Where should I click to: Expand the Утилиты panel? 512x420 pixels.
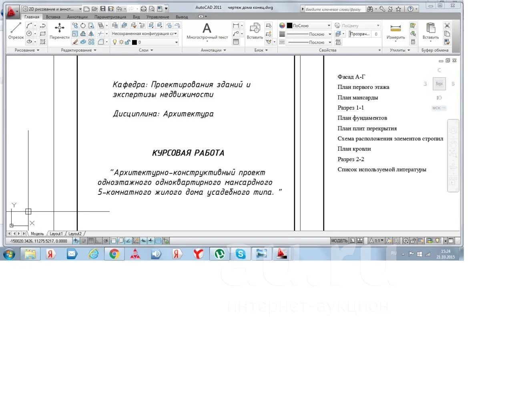click(x=400, y=50)
